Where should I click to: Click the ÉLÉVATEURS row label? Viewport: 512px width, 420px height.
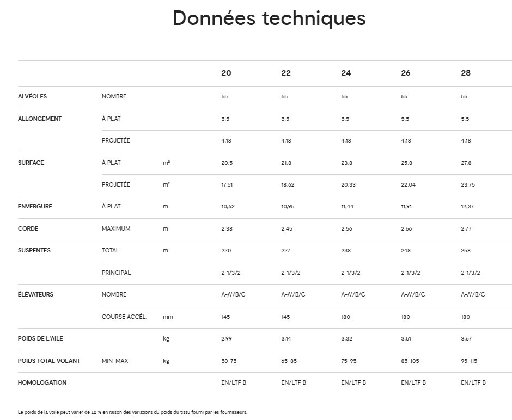coord(36,294)
